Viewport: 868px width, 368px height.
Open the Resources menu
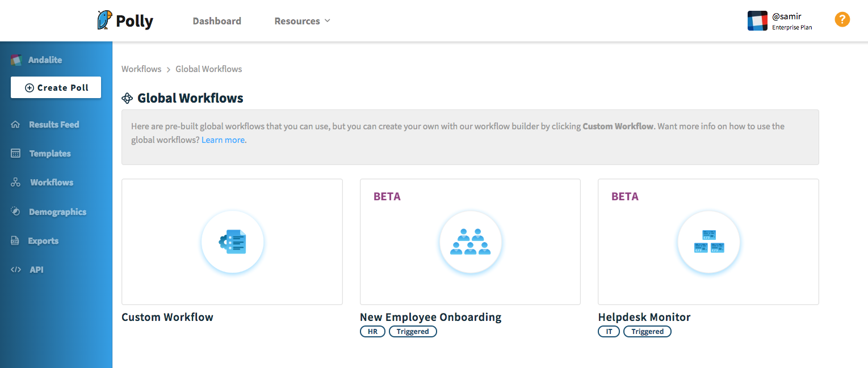point(302,21)
